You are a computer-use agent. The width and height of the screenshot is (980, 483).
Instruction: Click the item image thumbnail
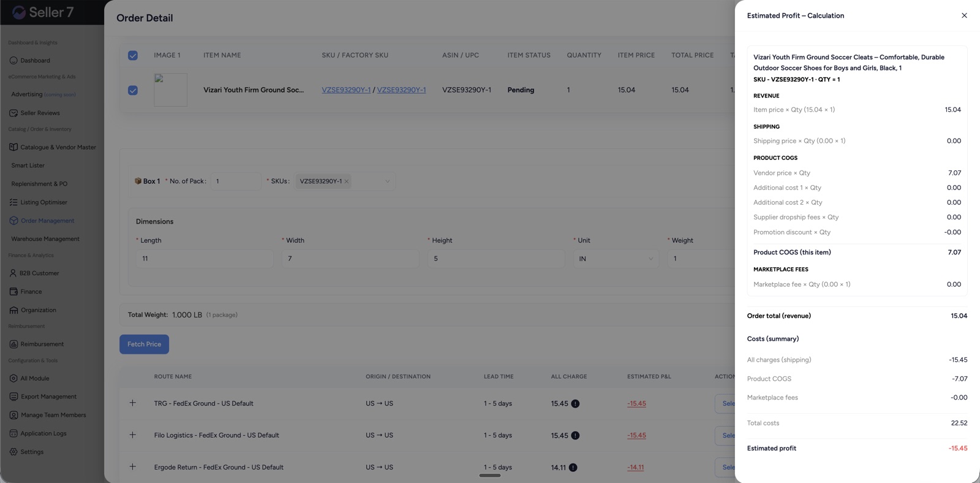(170, 90)
